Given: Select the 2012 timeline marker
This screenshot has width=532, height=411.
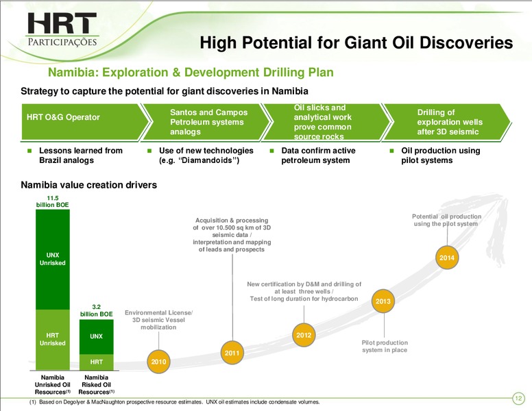Looking at the screenshot, I should tap(304, 335).
